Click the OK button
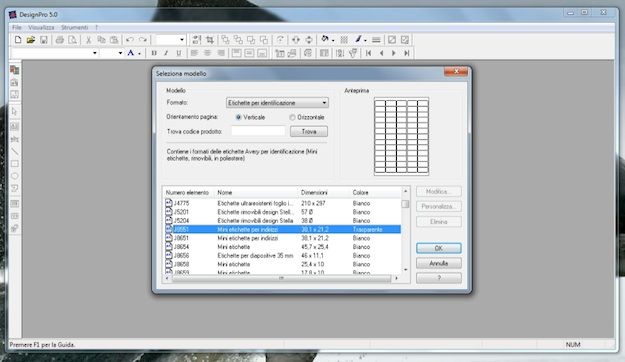Image resolution: width=625 pixels, height=362 pixels. pyautogui.click(x=439, y=248)
